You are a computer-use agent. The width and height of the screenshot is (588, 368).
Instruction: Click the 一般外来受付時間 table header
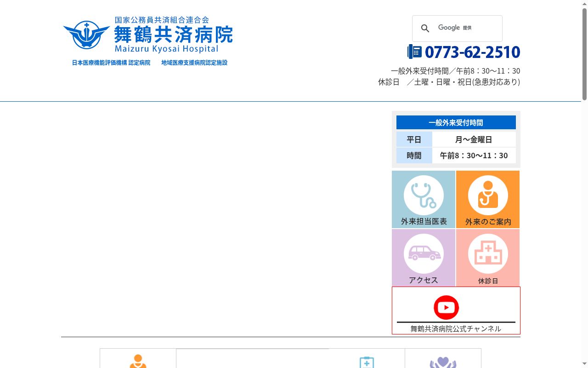(x=456, y=122)
